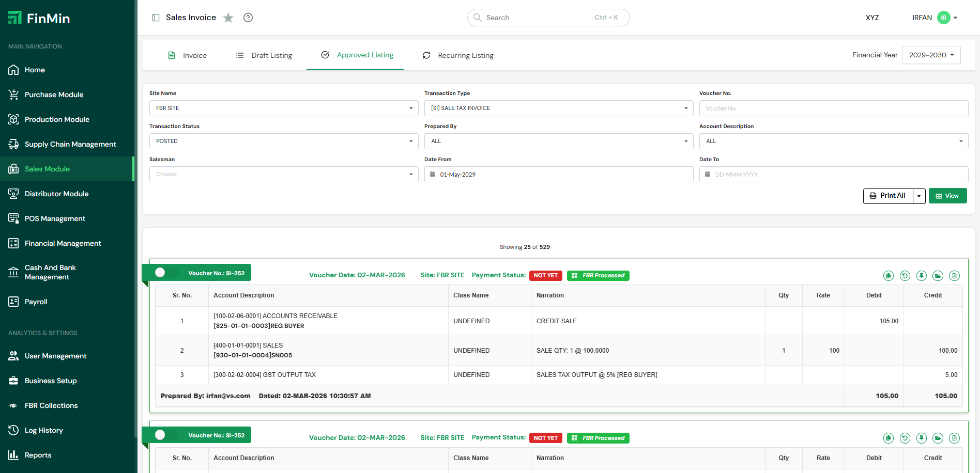980x473 pixels.
Task: Click the Voucher No. input field
Action: (833, 108)
